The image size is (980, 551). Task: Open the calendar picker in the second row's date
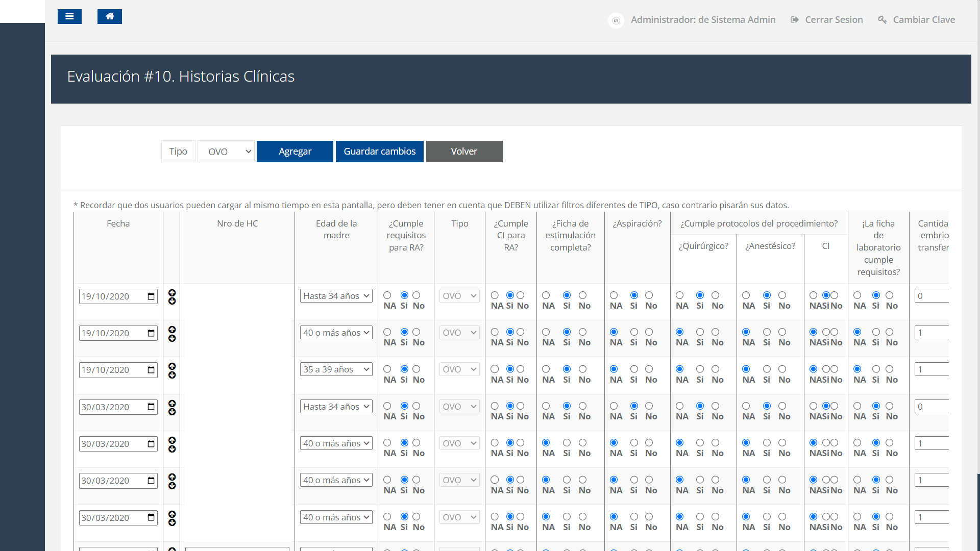tap(151, 333)
